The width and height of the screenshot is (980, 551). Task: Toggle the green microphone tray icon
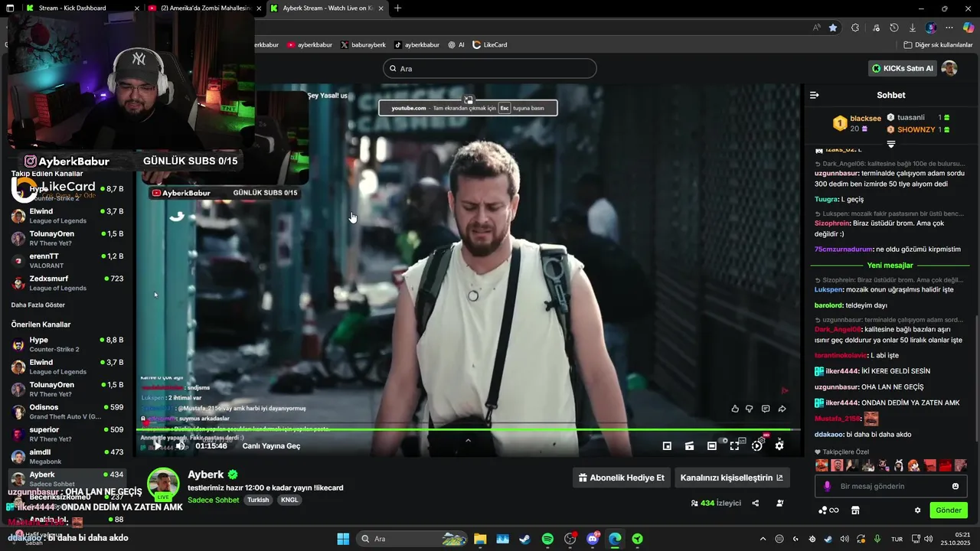tap(877, 539)
